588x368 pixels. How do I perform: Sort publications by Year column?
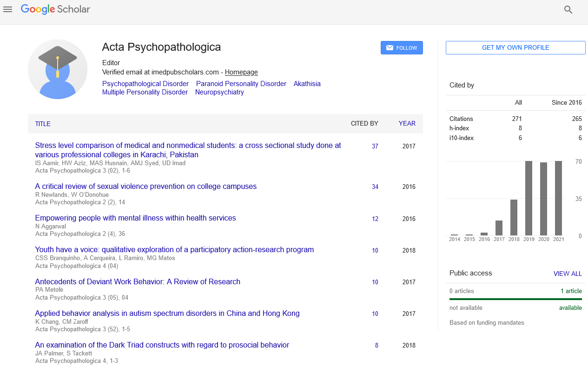(407, 124)
